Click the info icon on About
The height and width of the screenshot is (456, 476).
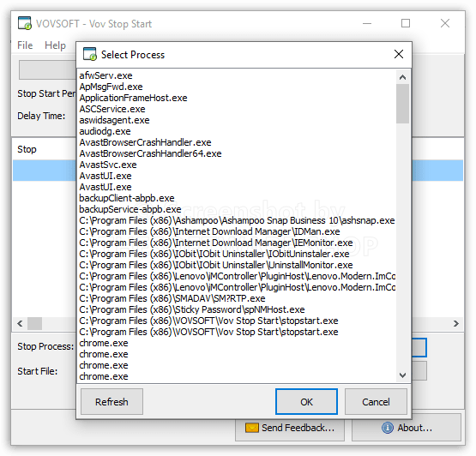pyautogui.click(x=388, y=428)
